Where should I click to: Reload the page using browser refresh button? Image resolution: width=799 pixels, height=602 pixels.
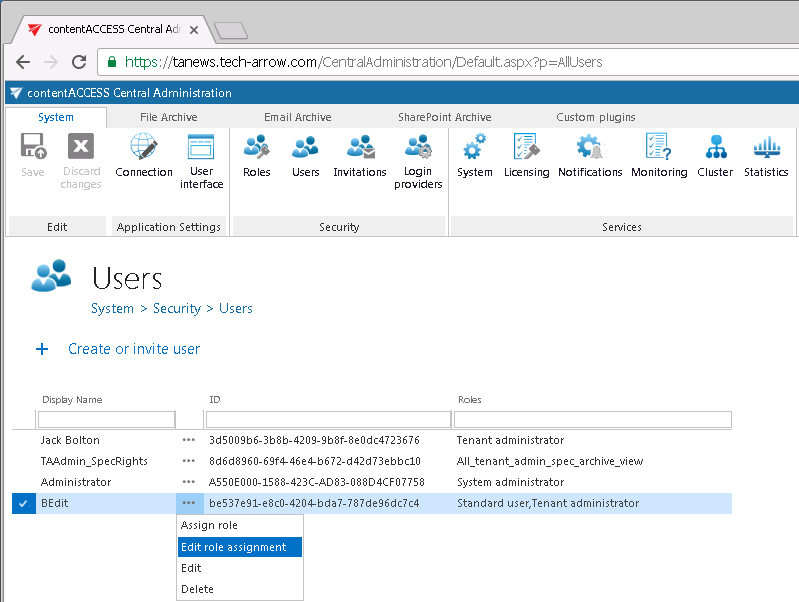coord(79,62)
